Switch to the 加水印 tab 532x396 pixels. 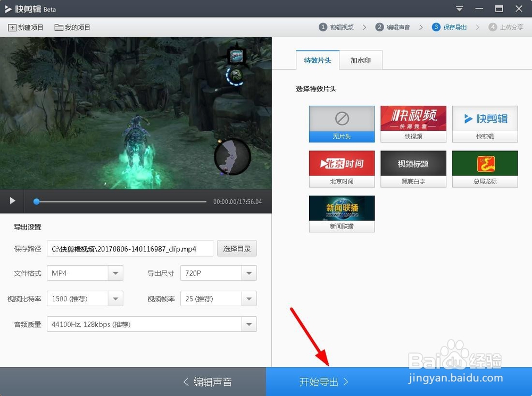click(x=361, y=60)
